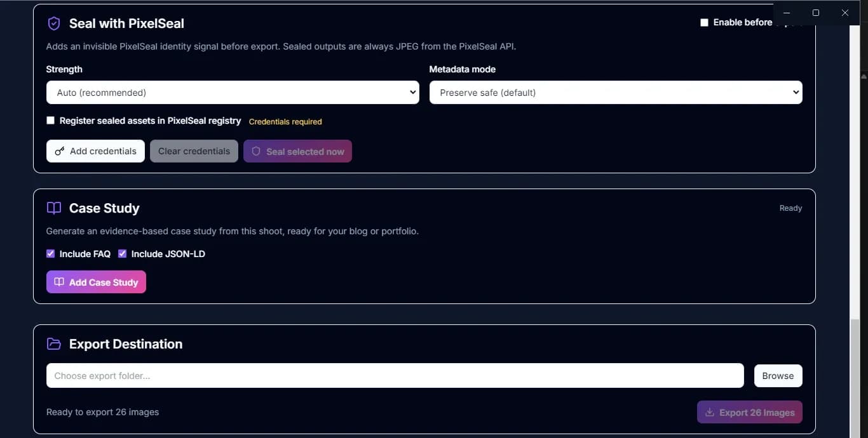Toggle the Enable before export checkbox
The width and height of the screenshot is (868, 438).
point(704,22)
